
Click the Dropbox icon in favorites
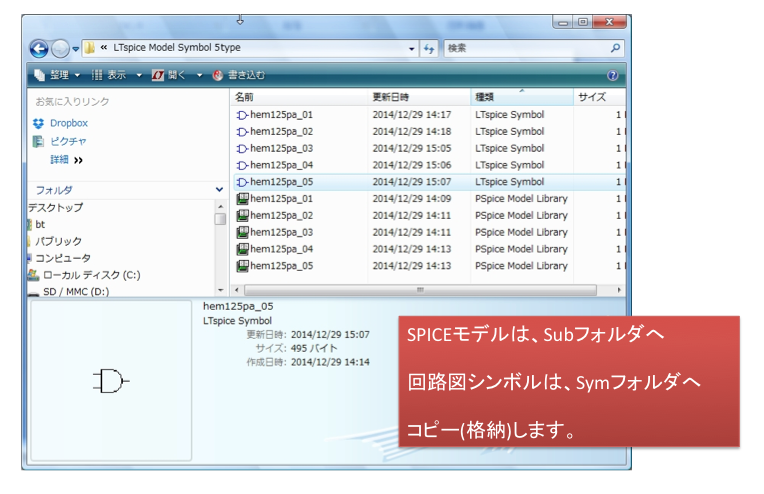(x=38, y=123)
